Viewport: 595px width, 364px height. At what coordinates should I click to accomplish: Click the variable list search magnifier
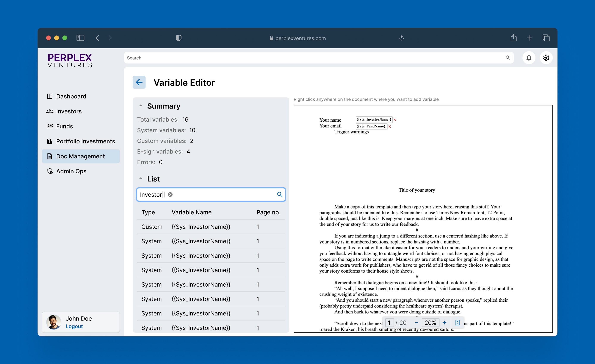coord(280,195)
